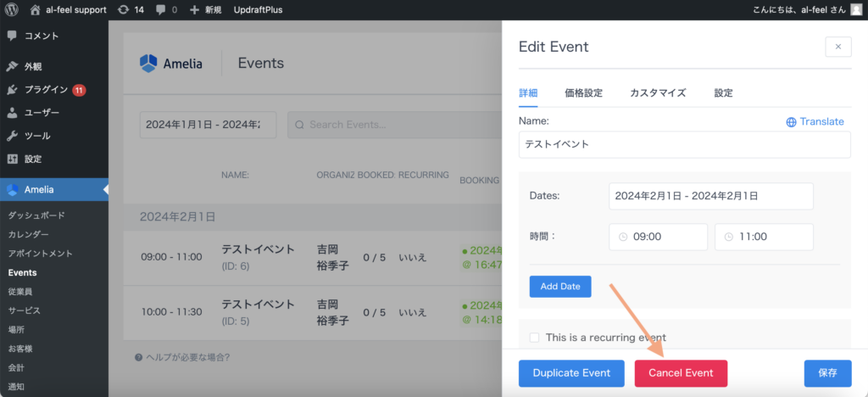Viewport: 868px width, 397px height.
Task: Click the event Name input field
Action: [x=684, y=145]
